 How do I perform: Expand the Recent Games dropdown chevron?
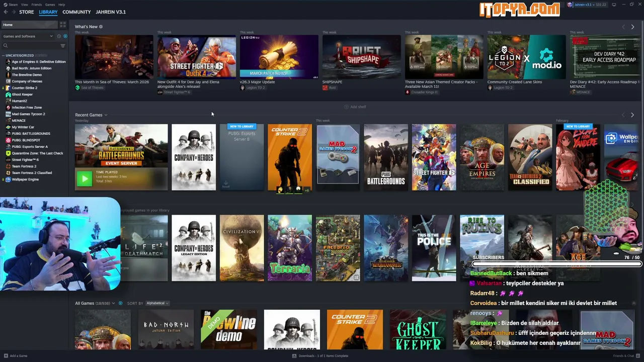[106, 115]
